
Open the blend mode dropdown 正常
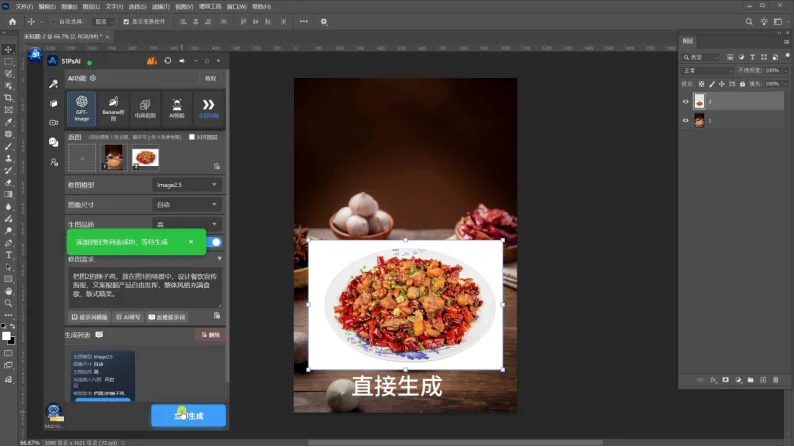[x=707, y=70]
